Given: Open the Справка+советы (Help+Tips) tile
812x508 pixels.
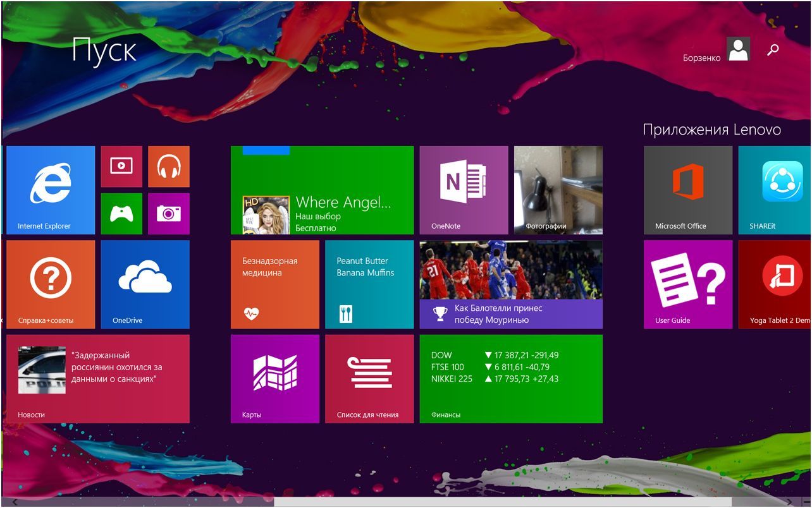Looking at the screenshot, I should 51,284.
